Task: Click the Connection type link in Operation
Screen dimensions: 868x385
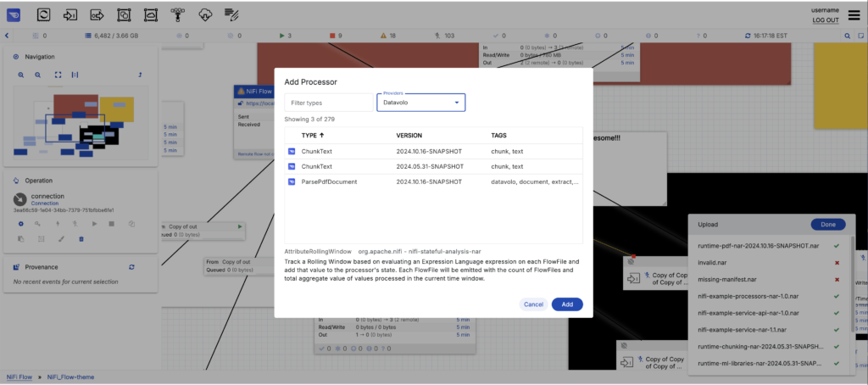Action: [x=45, y=204]
